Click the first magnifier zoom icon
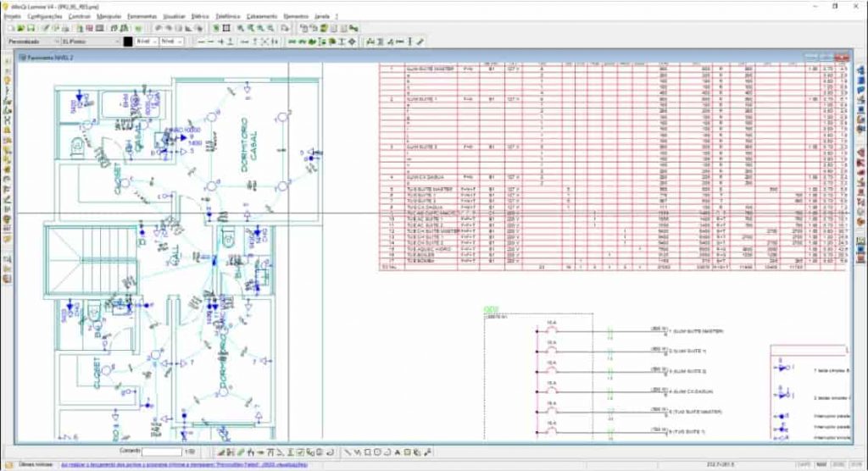 [x=240, y=28]
